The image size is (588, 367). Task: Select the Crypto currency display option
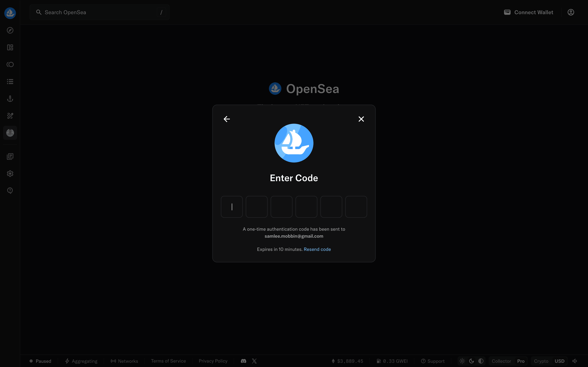click(x=541, y=361)
